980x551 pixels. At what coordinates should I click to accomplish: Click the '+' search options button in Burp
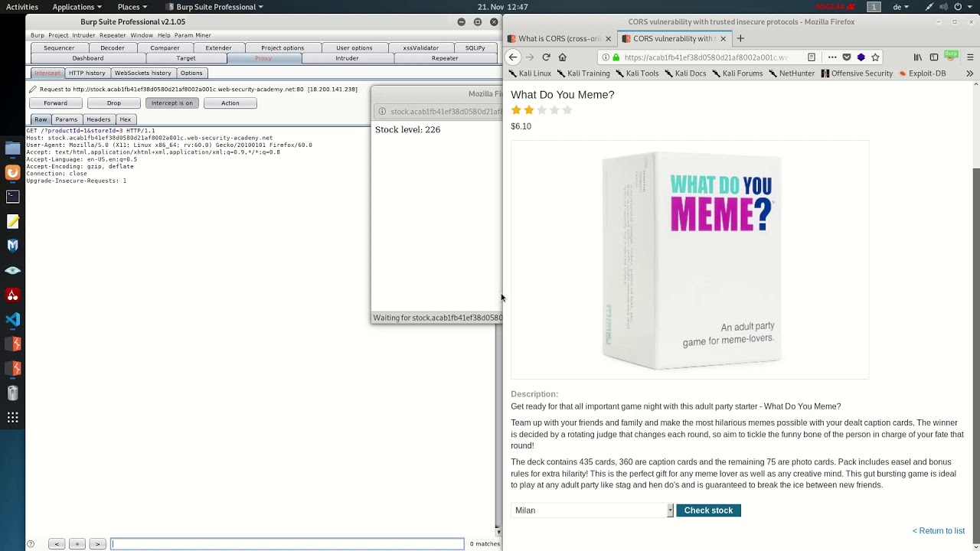coord(77,544)
